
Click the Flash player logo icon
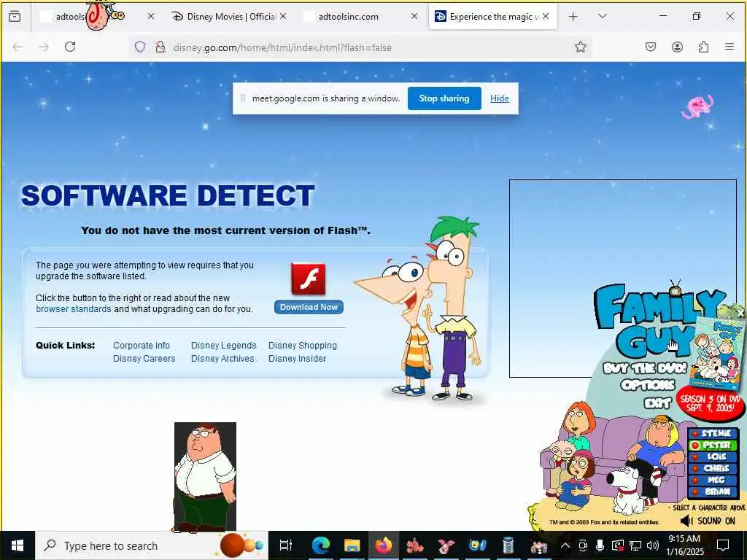[x=309, y=279]
